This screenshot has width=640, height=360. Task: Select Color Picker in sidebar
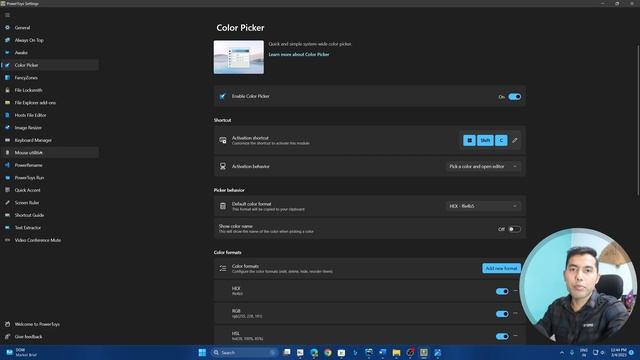[x=49, y=65]
